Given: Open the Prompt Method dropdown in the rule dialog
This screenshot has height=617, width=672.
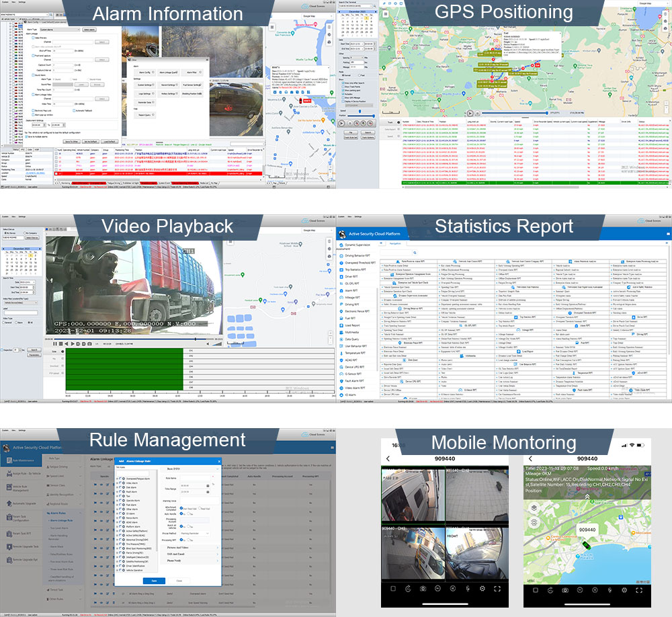Looking at the screenshot, I should (195, 534).
